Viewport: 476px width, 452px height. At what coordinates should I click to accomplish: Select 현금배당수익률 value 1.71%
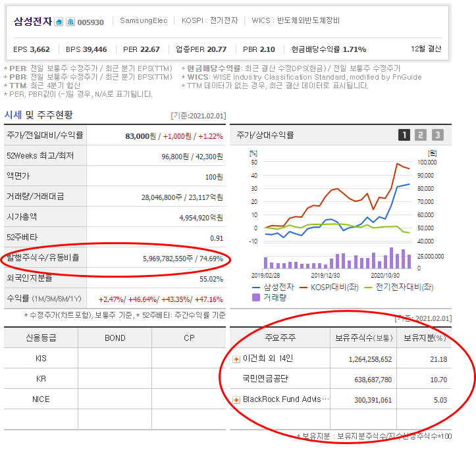tap(354, 49)
